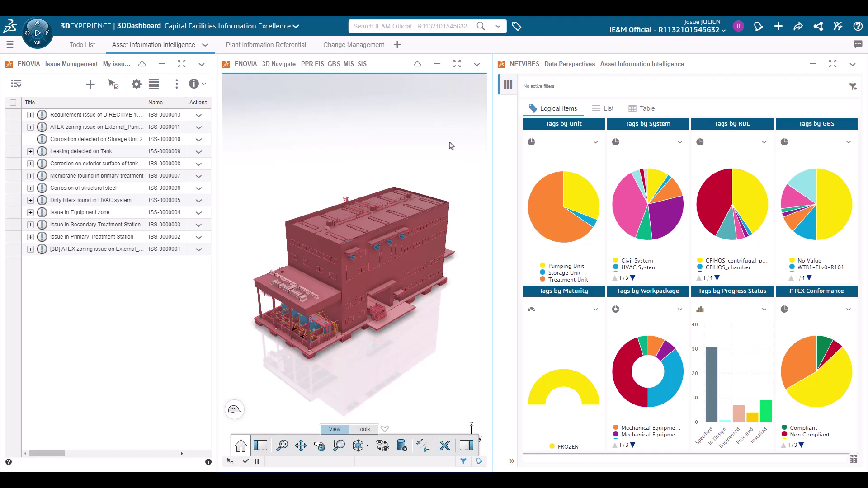Click the pause button in 3D status bar
Image resolution: width=868 pixels, height=488 pixels.
coord(257,461)
